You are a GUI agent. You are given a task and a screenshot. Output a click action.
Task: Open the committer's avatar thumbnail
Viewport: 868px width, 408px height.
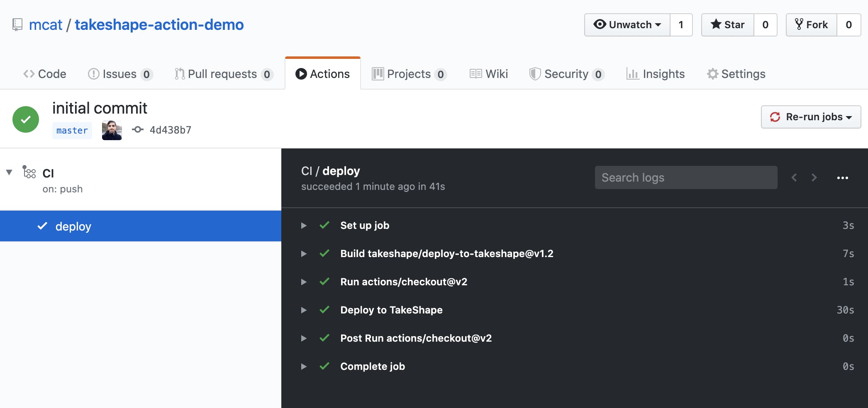[112, 130]
